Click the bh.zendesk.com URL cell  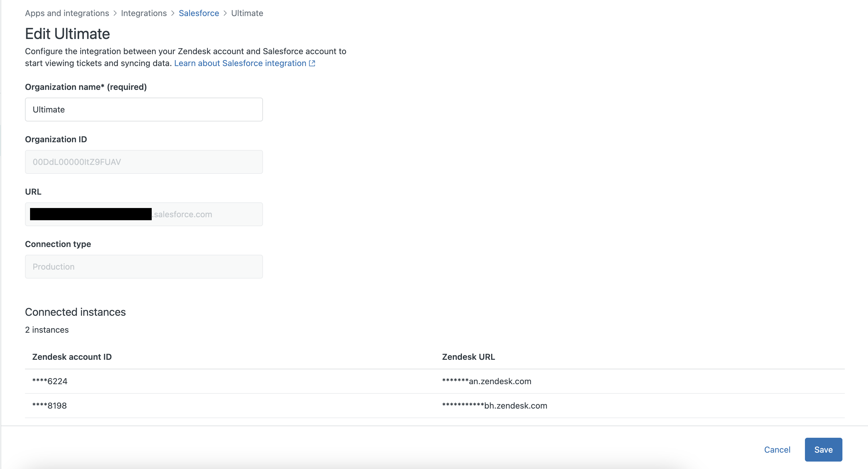pyautogui.click(x=494, y=406)
